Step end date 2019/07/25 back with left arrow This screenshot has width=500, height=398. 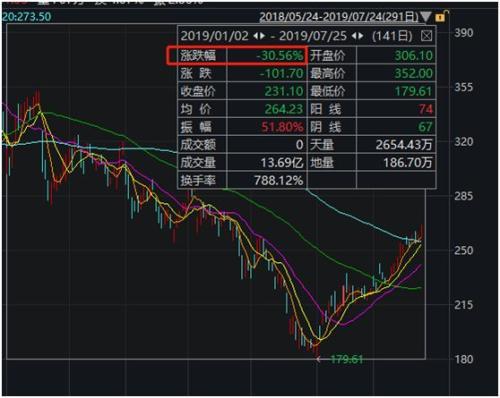[x=354, y=36]
